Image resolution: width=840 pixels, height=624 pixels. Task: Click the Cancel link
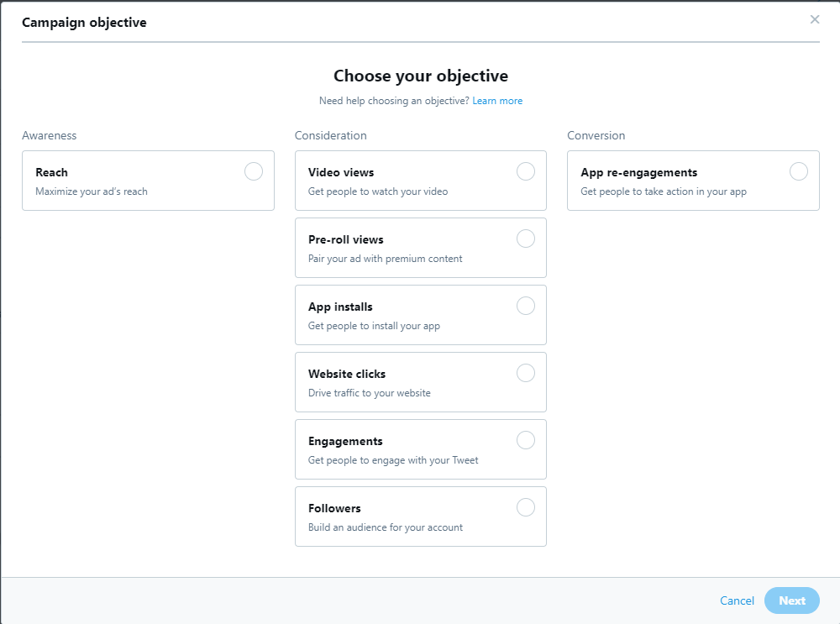pos(737,600)
